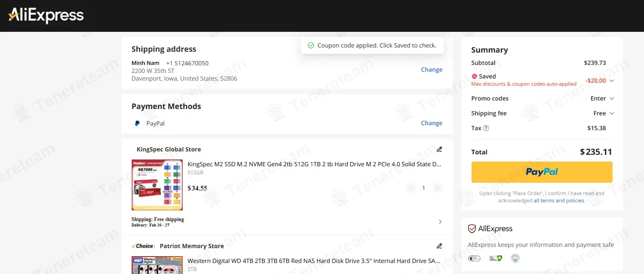This screenshot has height=274, width=644.
Task: Click the $34.55 KingSpec item price
Action: (x=197, y=188)
